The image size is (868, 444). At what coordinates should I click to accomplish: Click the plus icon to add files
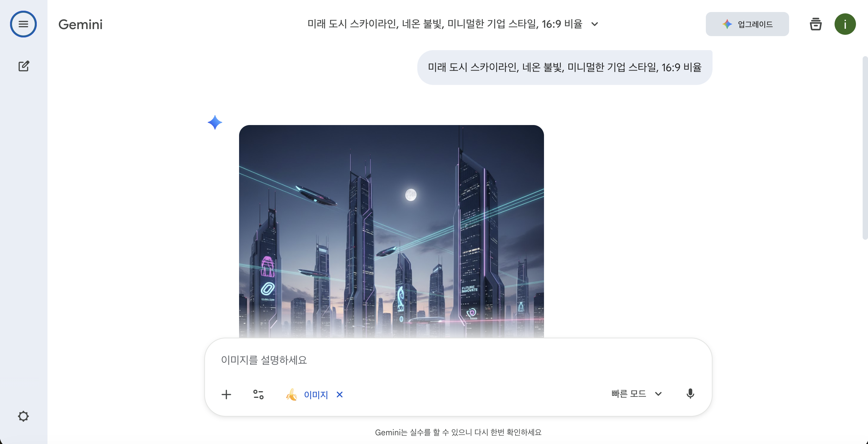pos(226,394)
